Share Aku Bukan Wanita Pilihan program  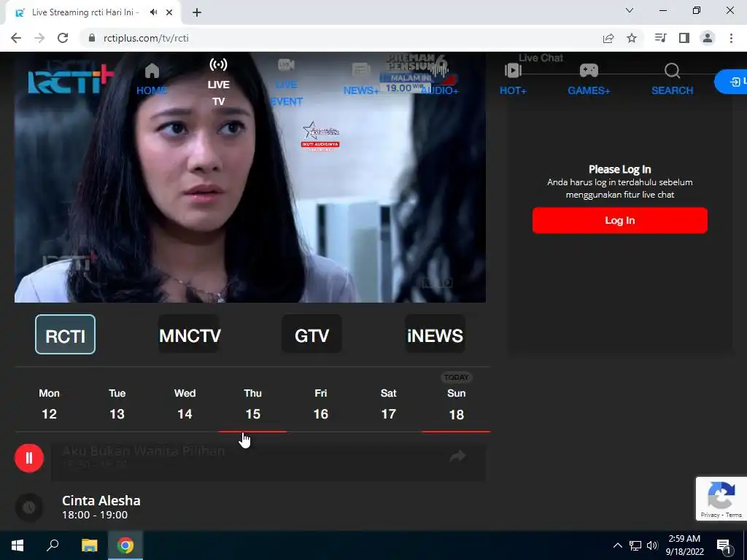(x=457, y=456)
